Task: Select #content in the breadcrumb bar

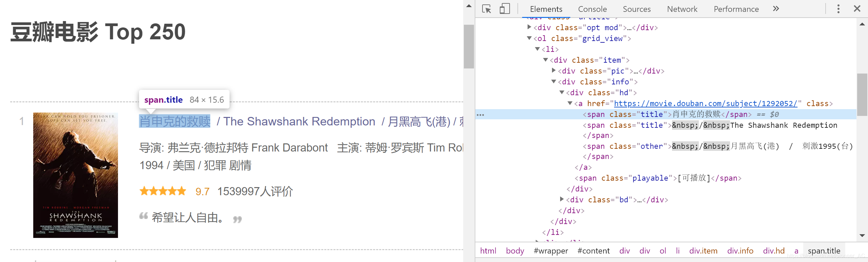Action: (593, 251)
